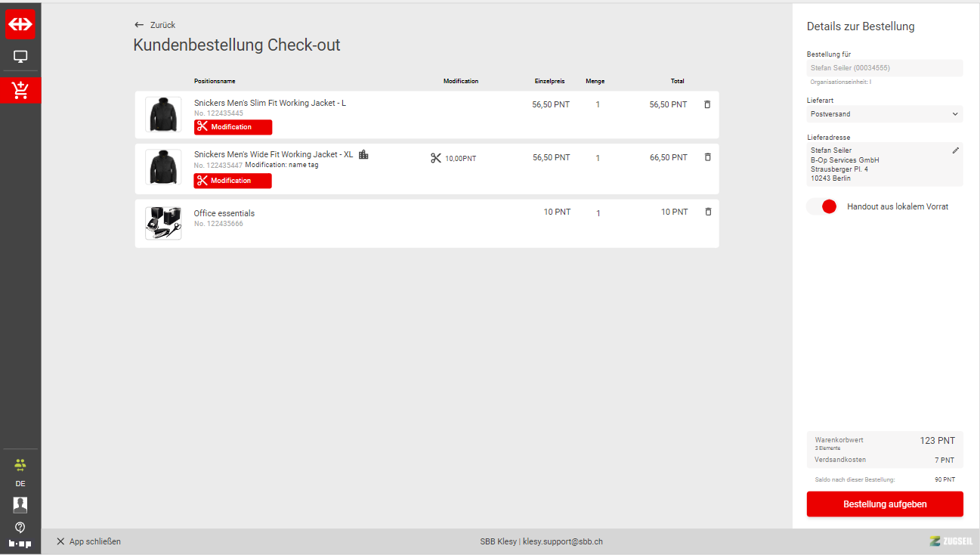Remove Office essentials using trash icon
The width and height of the screenshot is (980, 555).
707,212
